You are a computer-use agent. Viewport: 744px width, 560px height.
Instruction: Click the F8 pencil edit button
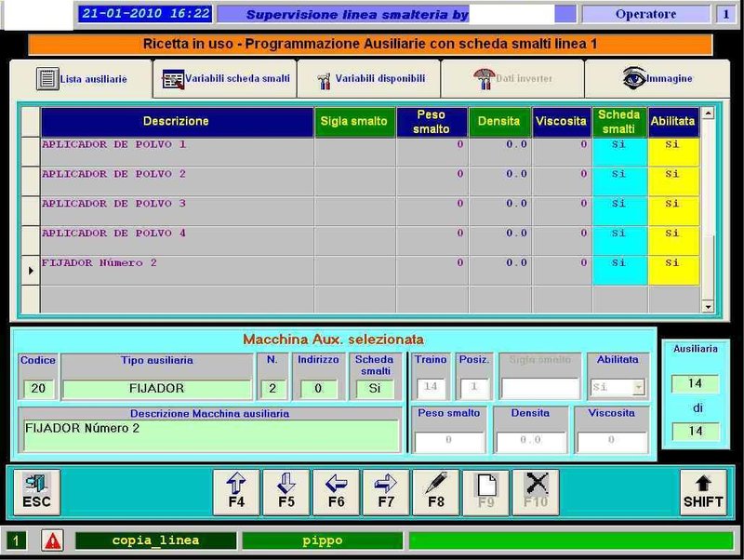[436, 492]
